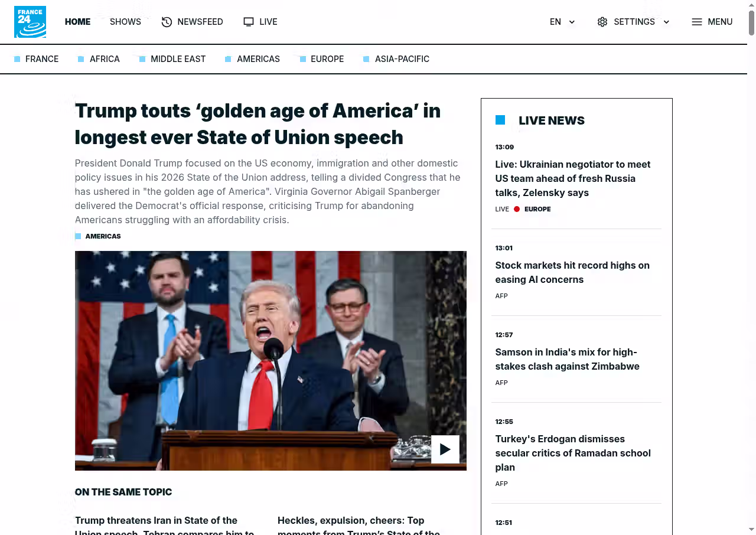756x535 pixels.
Task: Open the Africa news section
Action: point(105,59)
